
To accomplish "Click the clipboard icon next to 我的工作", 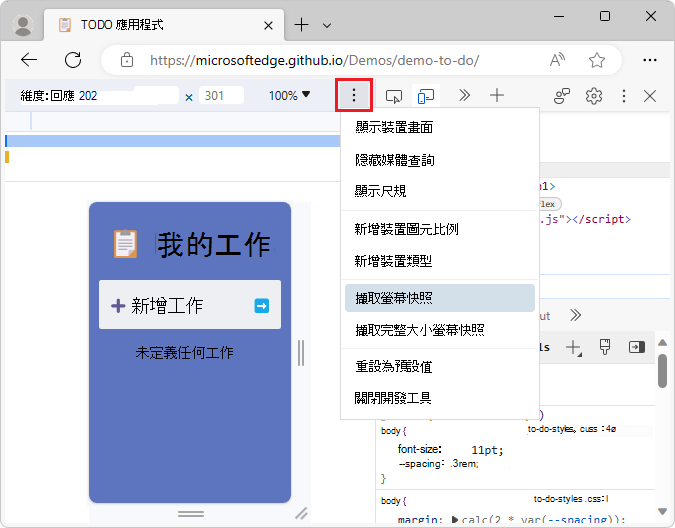I will tap(125, 244).
